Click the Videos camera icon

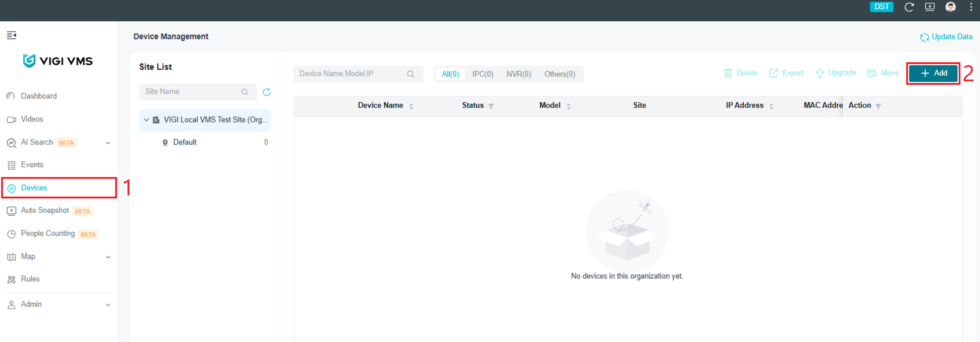pyautogui.click(x=11, y=120)
